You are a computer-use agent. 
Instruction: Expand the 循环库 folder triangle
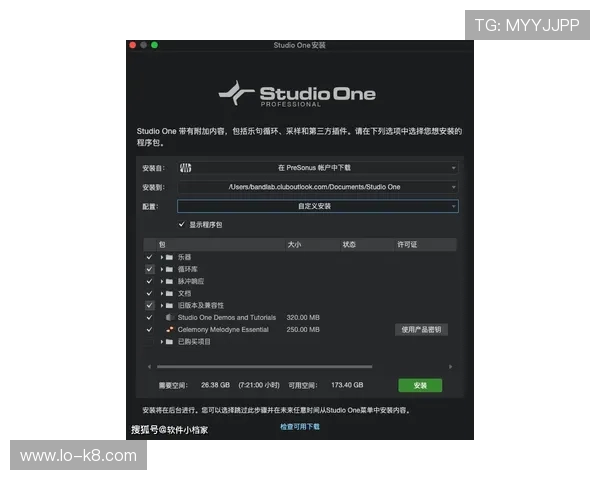pos(162,269)
